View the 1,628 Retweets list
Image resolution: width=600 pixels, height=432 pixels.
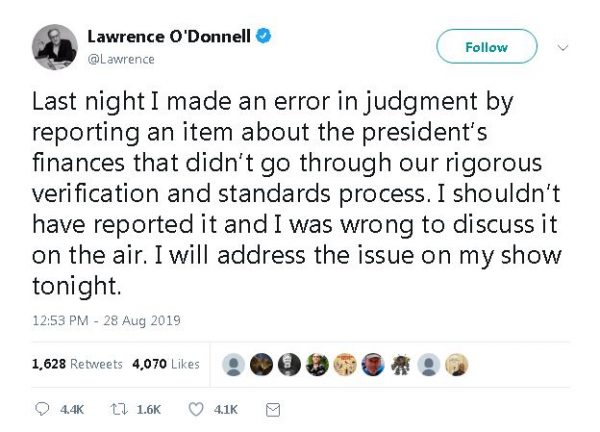click(x=77, y=364)
